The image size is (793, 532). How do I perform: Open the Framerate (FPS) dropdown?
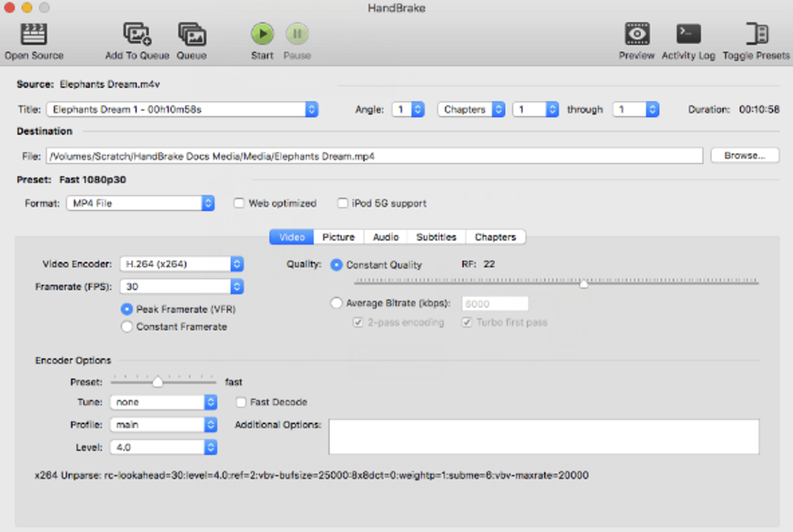(x=182, y=287)
